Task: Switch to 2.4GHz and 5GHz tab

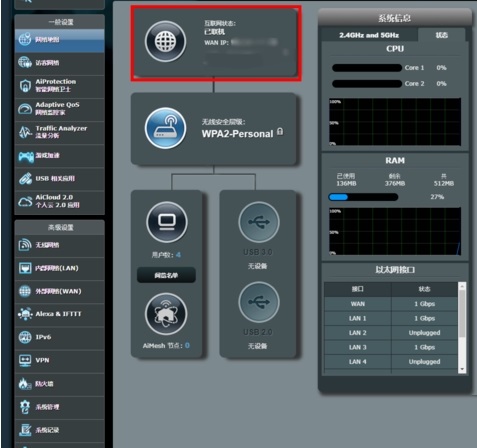Action: [369, 35]
